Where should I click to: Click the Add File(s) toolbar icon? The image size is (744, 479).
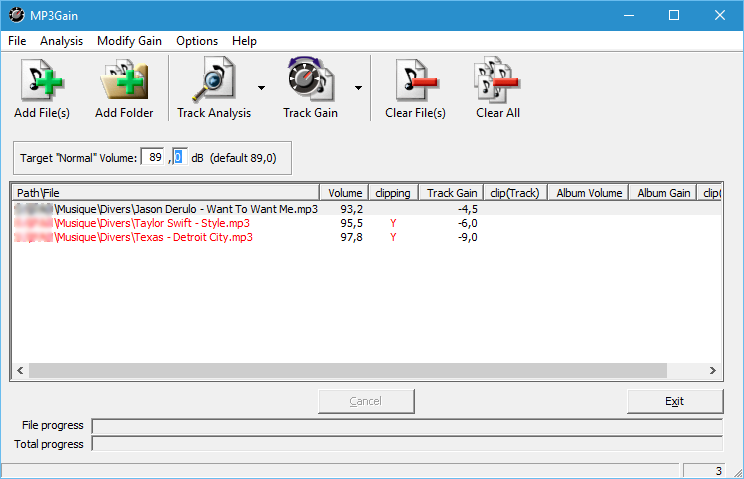pyautogui.click(x=42, y=80)
